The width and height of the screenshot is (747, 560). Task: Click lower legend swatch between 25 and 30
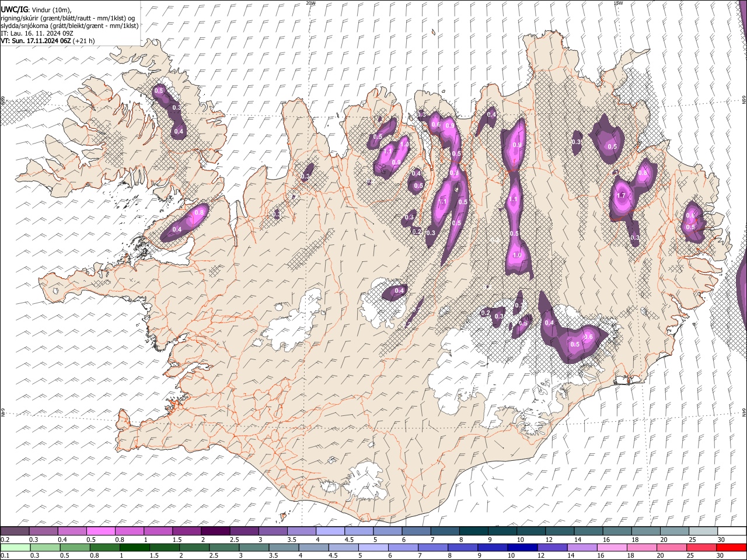703,547
